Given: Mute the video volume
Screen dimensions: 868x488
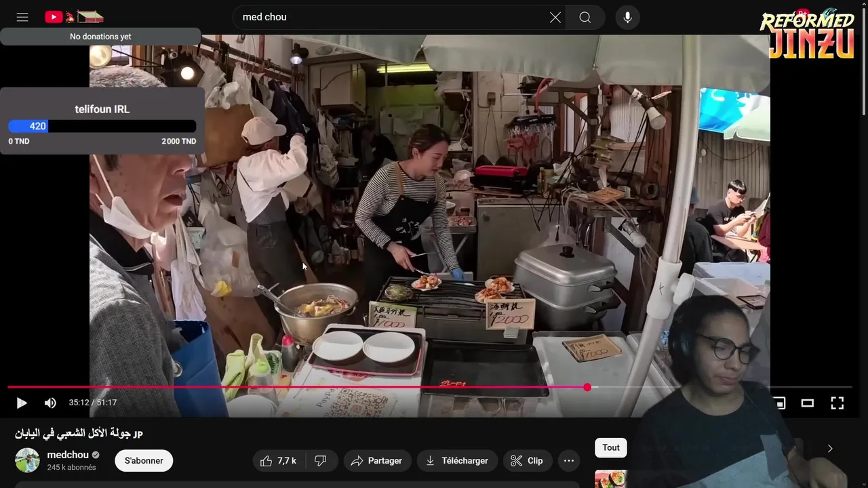Looking at the screenshot, I should [50, 403].
